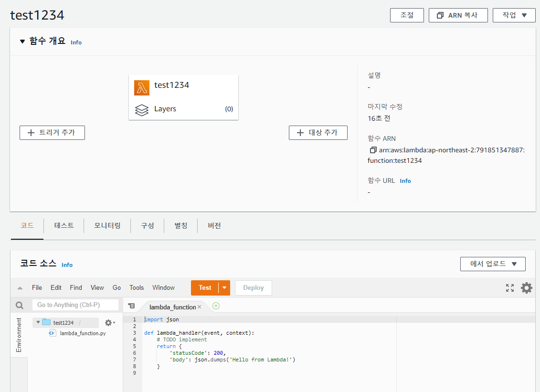Open Info link next to 함수 개요
Viewport: 540px width, 392px height.
point(76,42)
